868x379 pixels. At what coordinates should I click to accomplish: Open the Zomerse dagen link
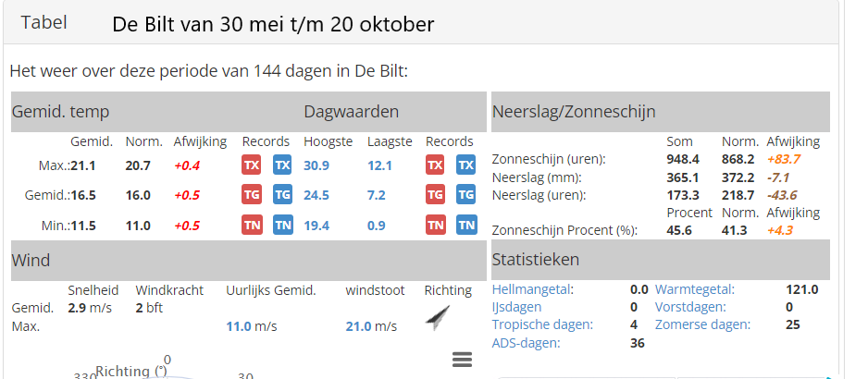pos(702,324)
